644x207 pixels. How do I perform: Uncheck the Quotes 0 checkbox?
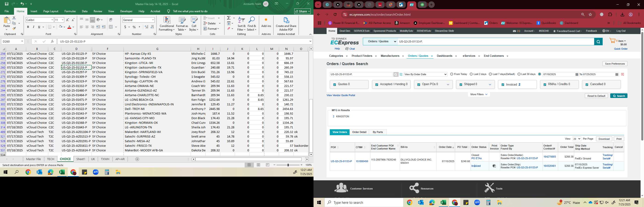click(x=334, y=85)
